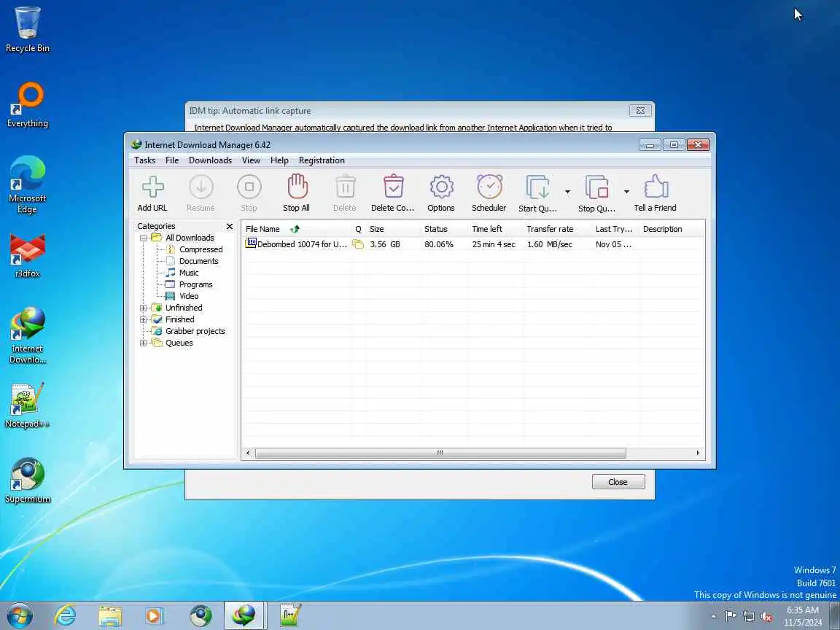Viewport: 840px width, 630px height.
Task: Click Delete Completed toolbar icon
Action: [393, 187]
